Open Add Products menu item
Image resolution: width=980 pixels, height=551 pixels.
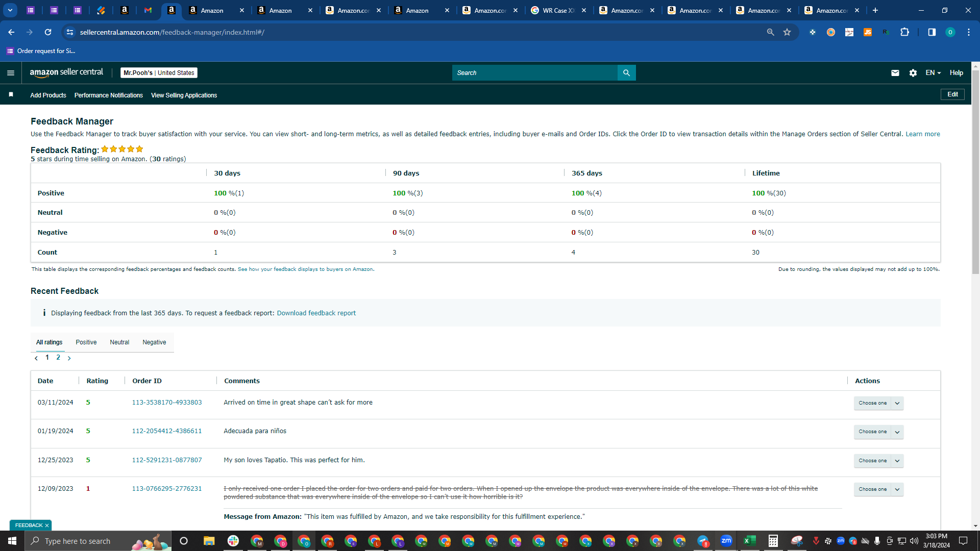(x=48, y=95)
